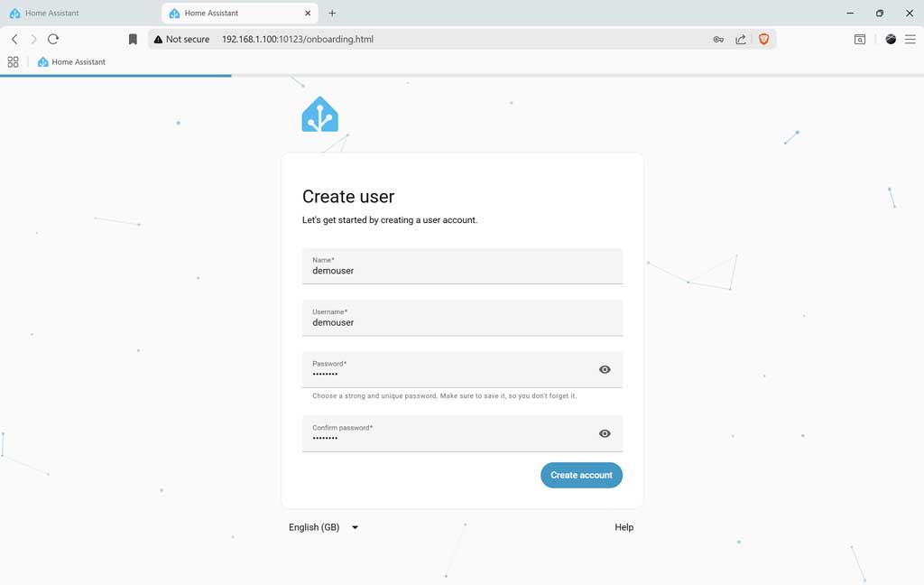
Task: Reload the onboarding page
Action: tap(53, 39)
